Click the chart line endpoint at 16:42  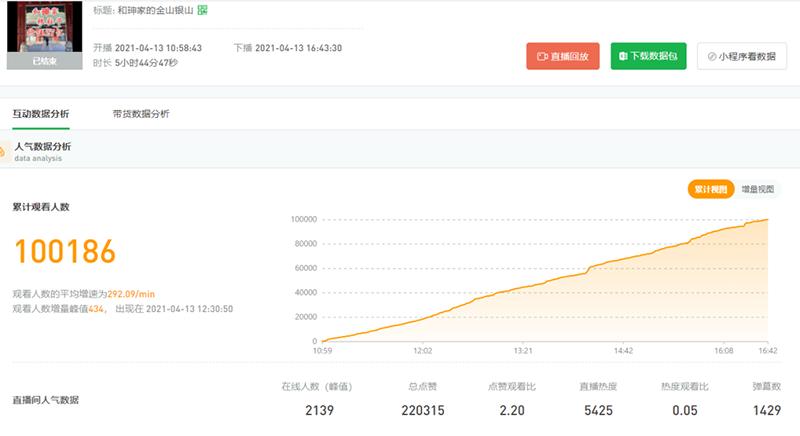(767, 219)
